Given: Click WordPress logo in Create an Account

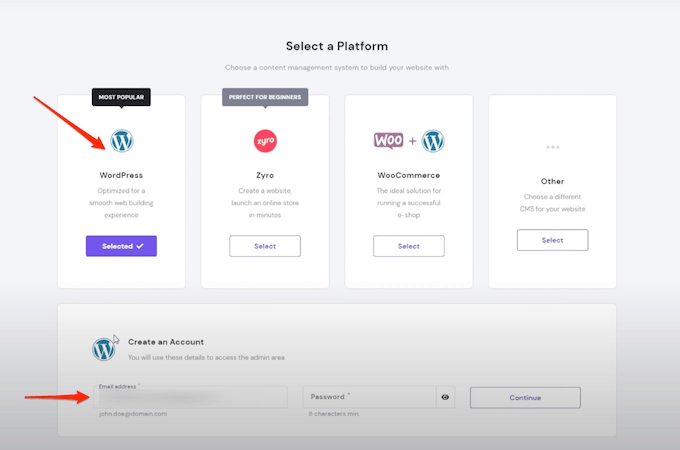Looking at the screenshot, I should (x=104, y=349).
